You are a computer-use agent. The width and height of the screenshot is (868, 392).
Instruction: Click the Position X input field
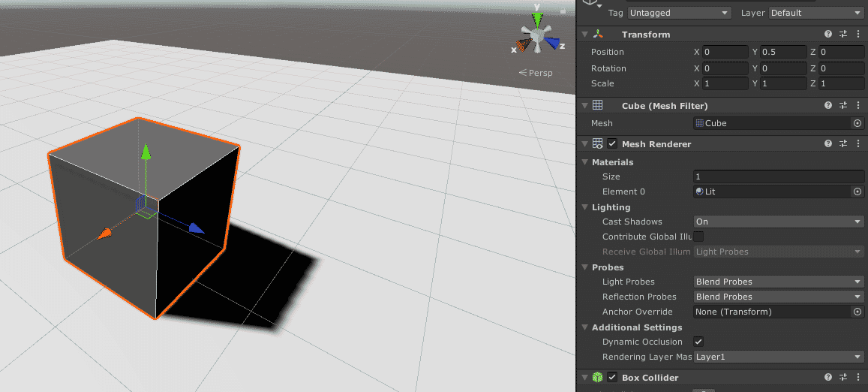725,52
